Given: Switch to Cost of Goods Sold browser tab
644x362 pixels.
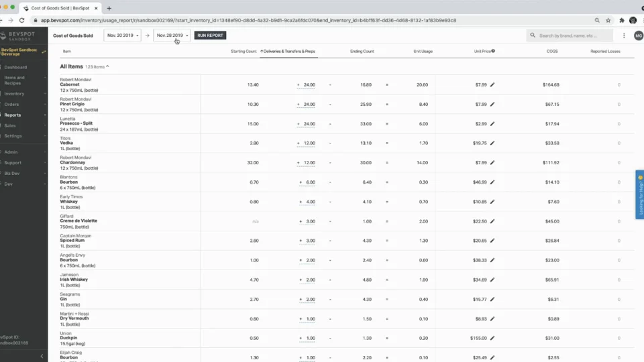Looking at the screenshot, I should point(60,8).
